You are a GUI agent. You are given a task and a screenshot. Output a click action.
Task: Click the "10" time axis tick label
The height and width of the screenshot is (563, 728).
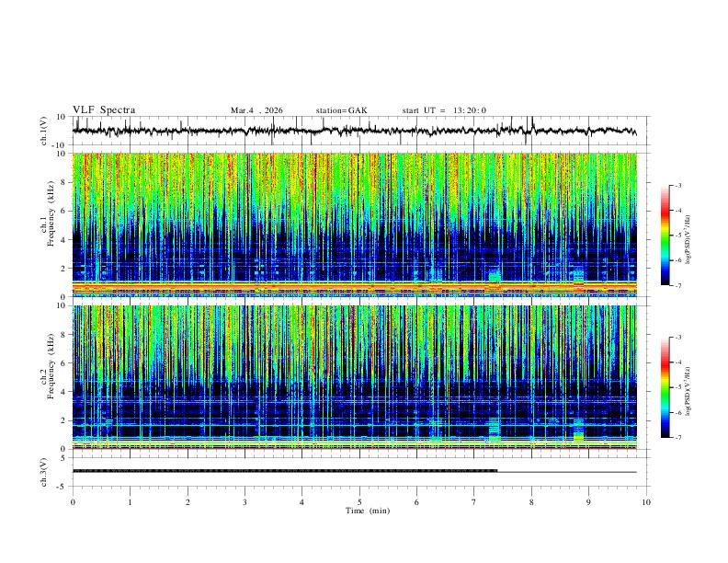coord(646,502)
